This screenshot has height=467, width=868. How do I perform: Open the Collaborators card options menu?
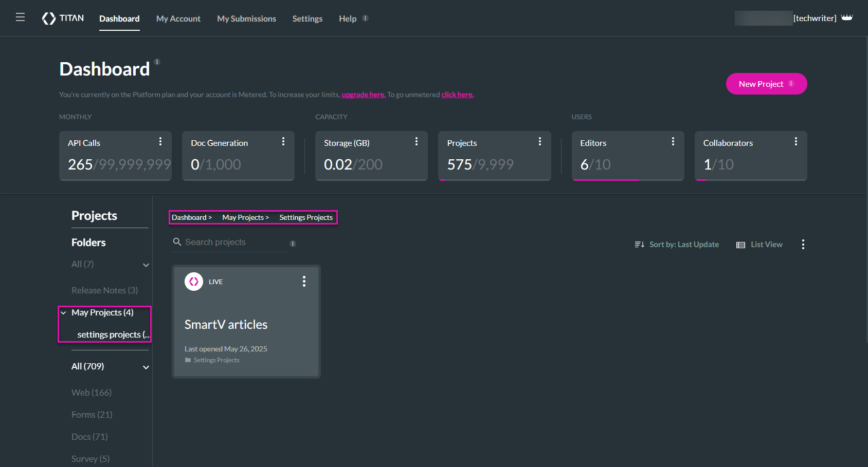pyautogui.click(x=795, y=142)
